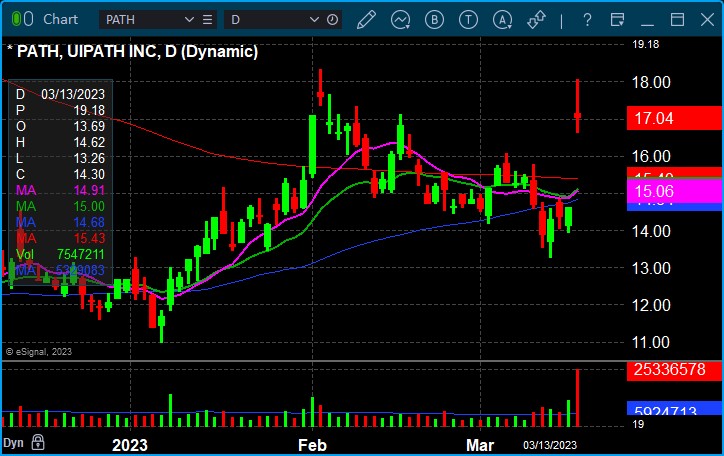Click the open price 13.69 row

(x=60, y=126)
